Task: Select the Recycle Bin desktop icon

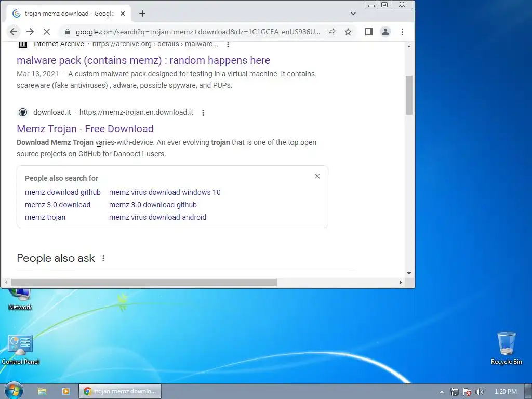Action: click(506, 348)
